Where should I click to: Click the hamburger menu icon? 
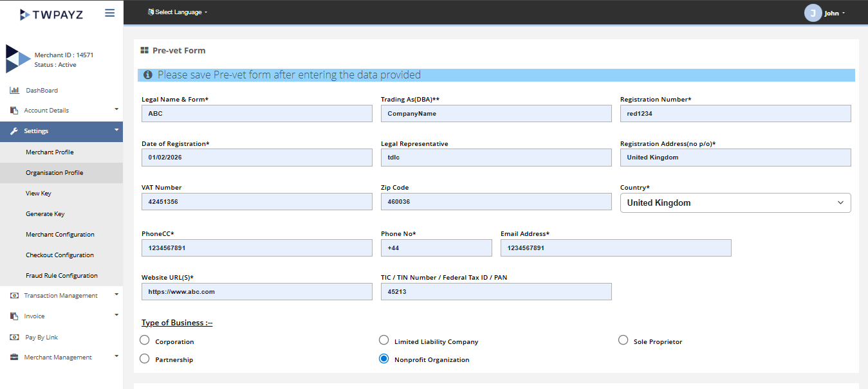tap(109, 13)
